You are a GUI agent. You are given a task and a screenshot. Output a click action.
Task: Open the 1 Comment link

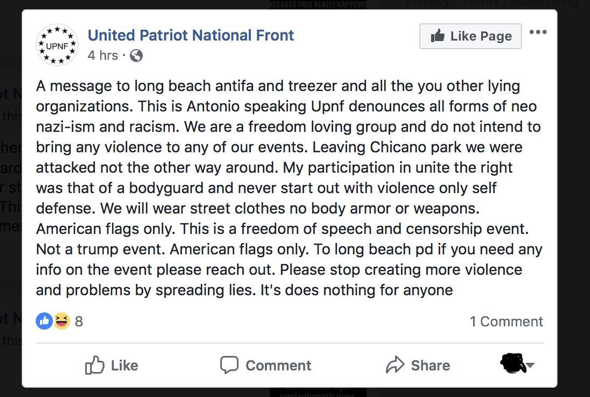pos(506,321)
